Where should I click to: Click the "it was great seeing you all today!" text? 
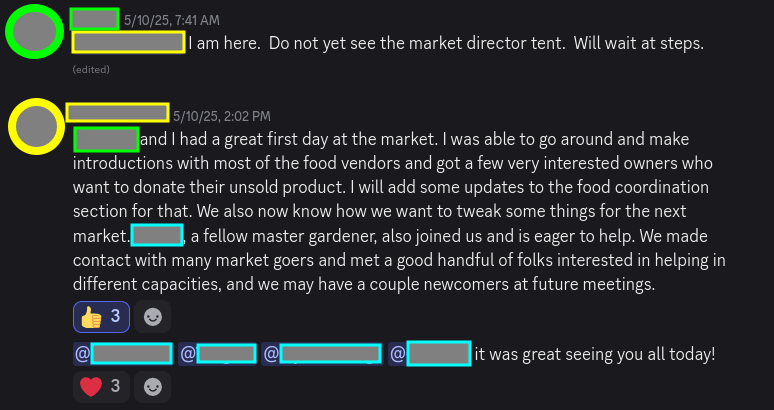(x=594, y=355)
